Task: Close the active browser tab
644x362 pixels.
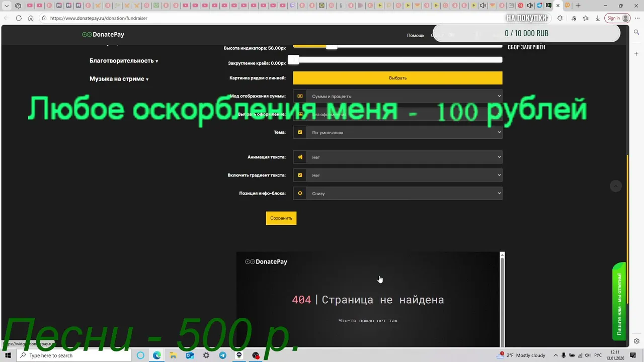Action: click(x=558, y=6)
